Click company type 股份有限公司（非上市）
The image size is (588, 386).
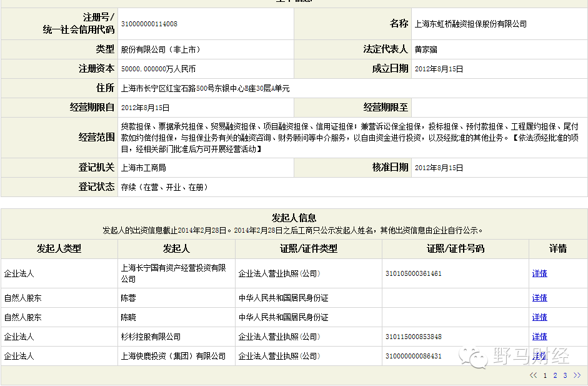click(x=161, y=49)
